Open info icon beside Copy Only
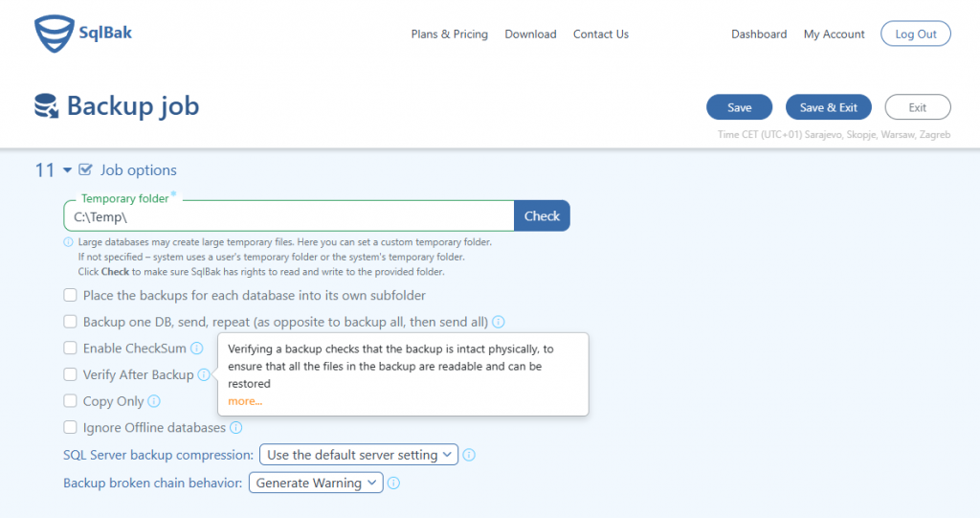980x518 pixels. pos(154,401)
